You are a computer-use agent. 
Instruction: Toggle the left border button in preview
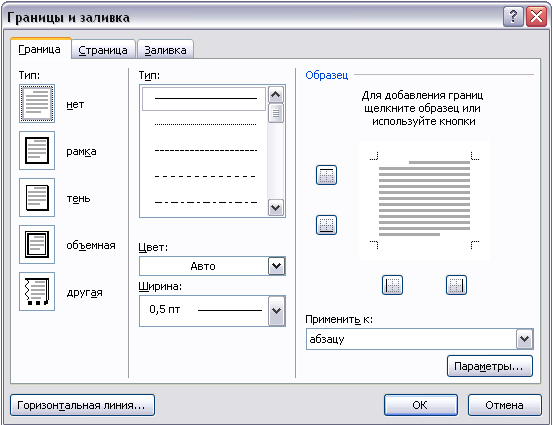click(392, 285)
